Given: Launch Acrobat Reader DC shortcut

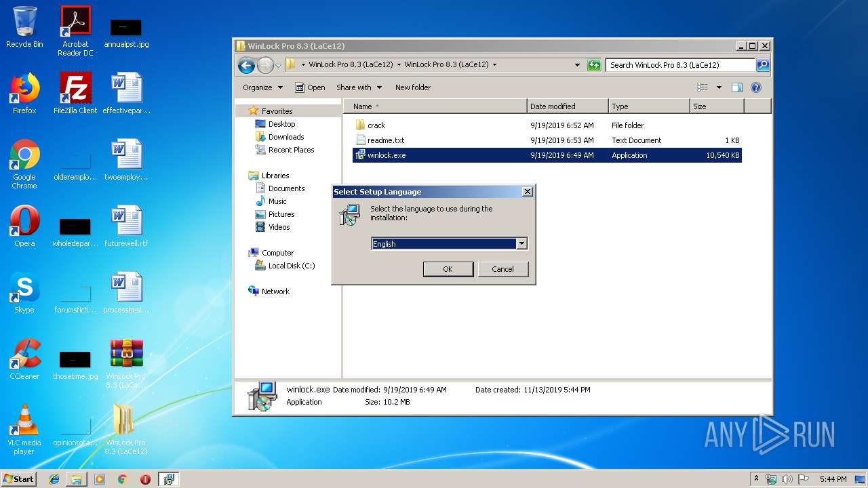Looking at the screenshot, I should (x=75, y=31).
